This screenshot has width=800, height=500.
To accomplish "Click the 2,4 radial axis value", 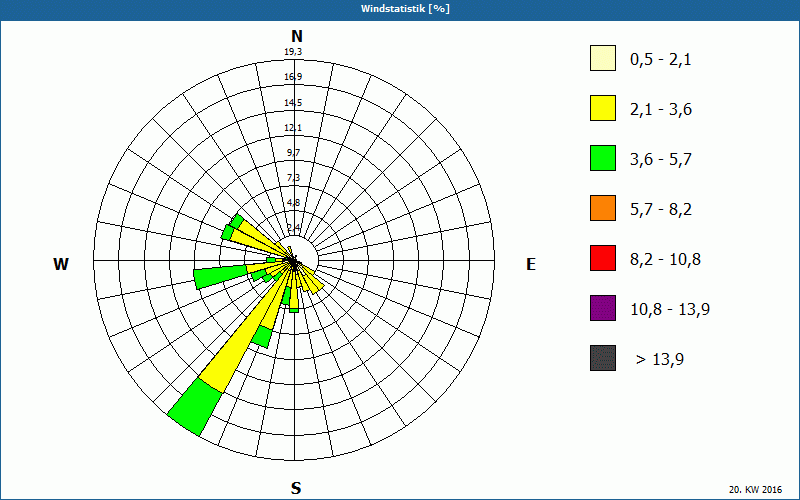I will pos(293,227).
